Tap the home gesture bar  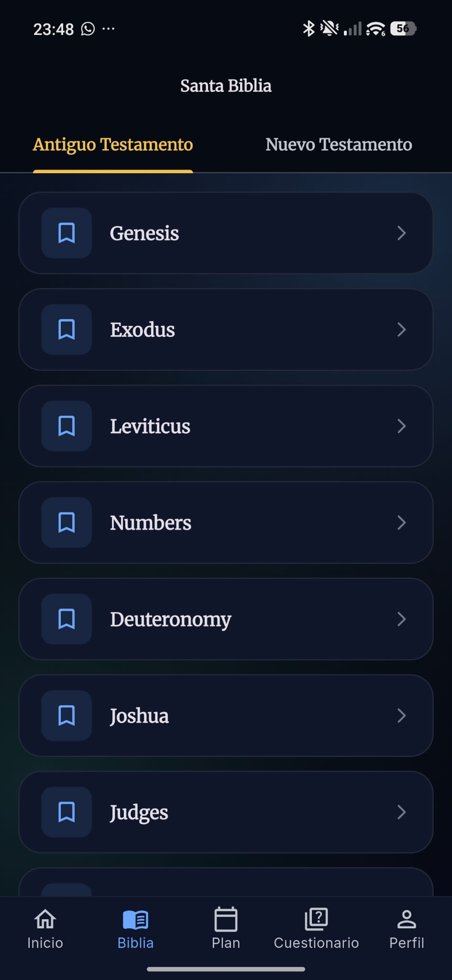(x=226, y=969)
